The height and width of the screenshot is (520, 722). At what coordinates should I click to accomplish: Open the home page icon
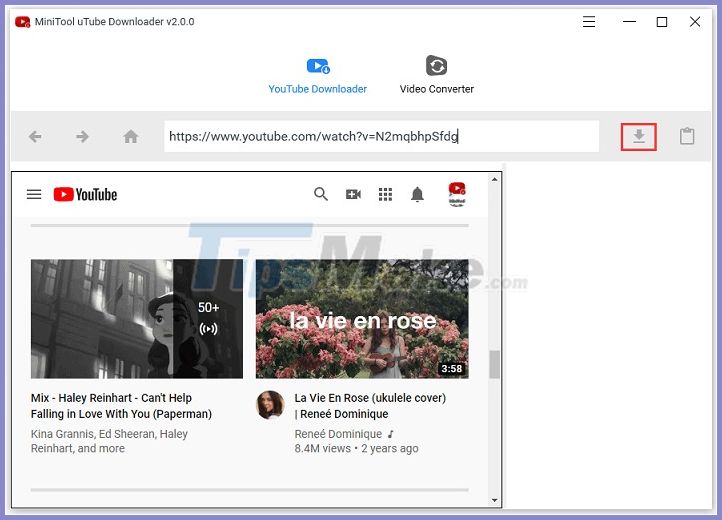[x=131, y=136]
